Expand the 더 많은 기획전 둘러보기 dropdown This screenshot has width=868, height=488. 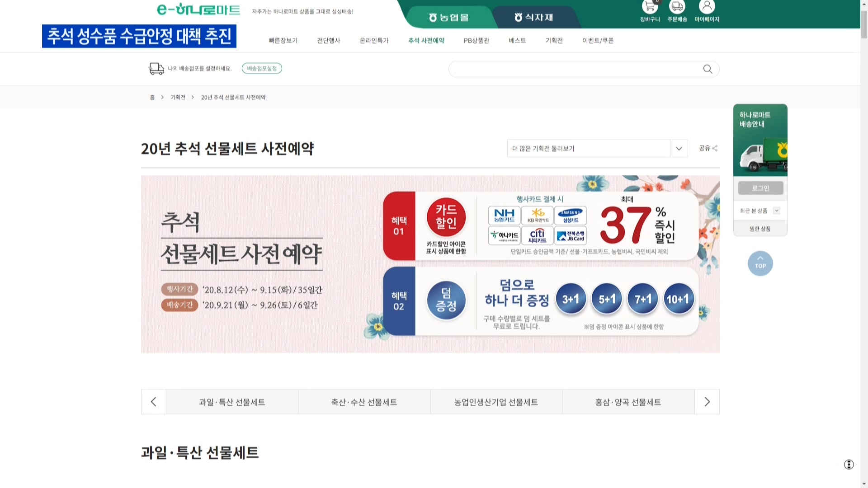[x=679, y=149]
